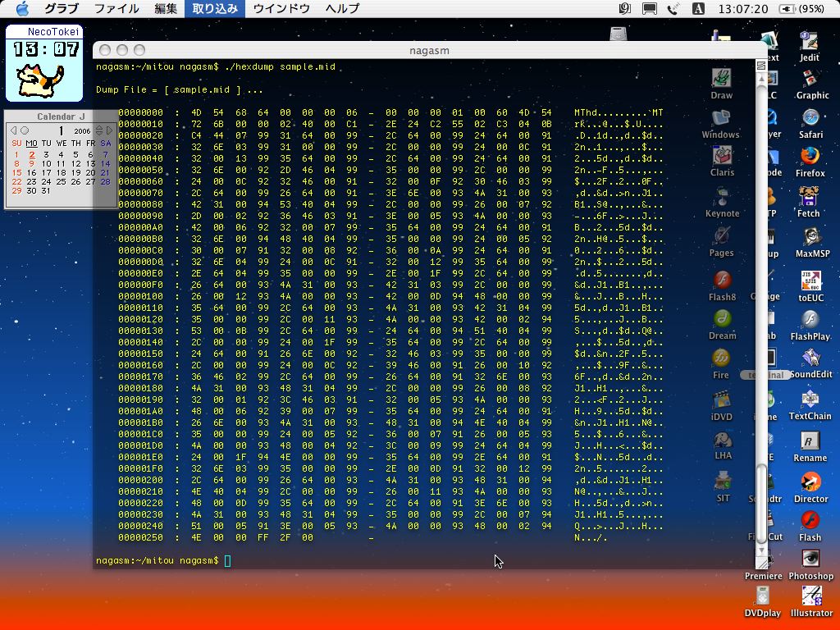840x630 pixels.
Task: Step the year 2006 in Calendar J
Action: [x=99, y=130]
